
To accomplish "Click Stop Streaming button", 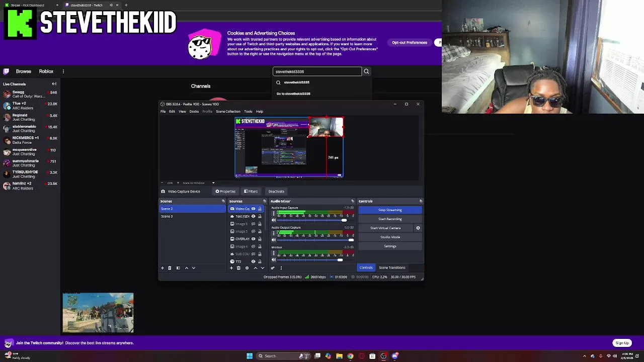I will pyautogui.click(x=390, y=210).
